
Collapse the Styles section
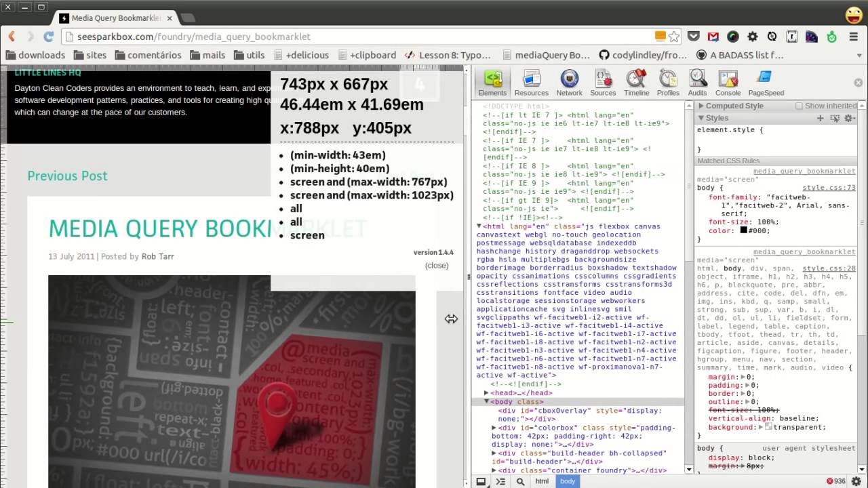pos(701,118)
